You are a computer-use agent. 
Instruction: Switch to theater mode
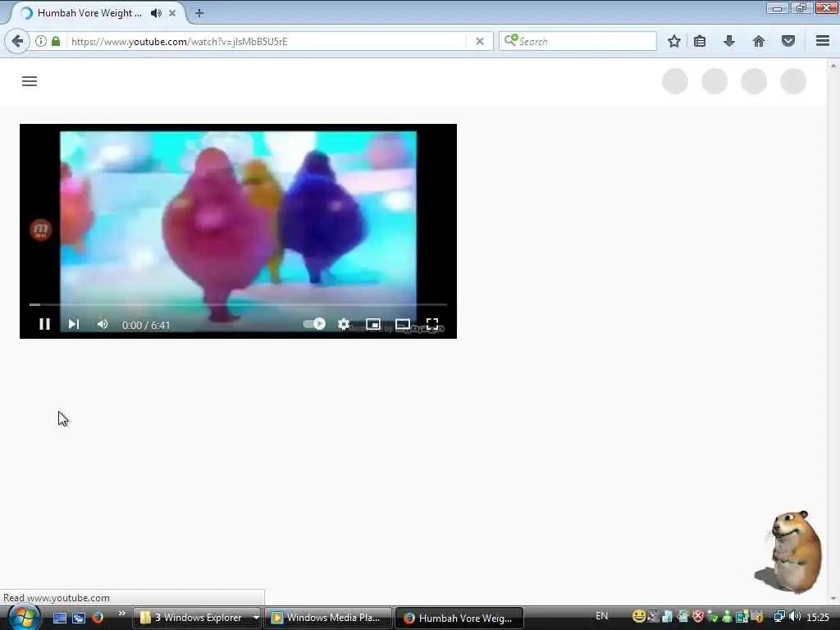[x=402, y=324]
